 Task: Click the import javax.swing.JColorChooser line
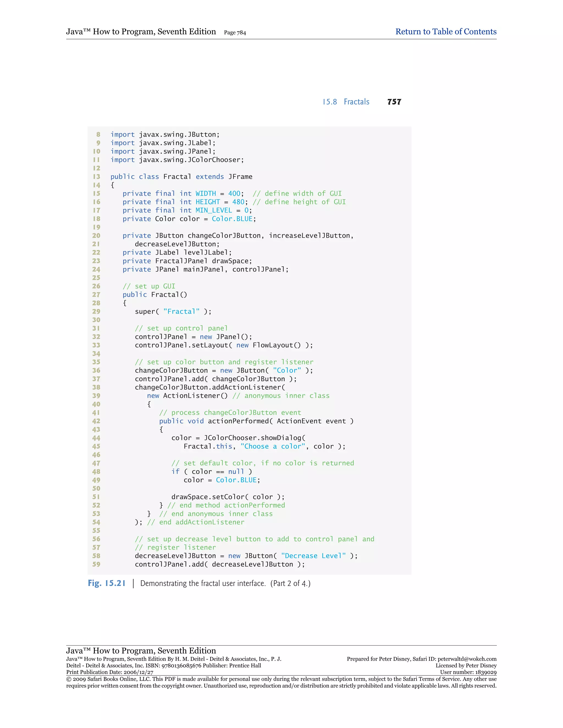[177, 160]
